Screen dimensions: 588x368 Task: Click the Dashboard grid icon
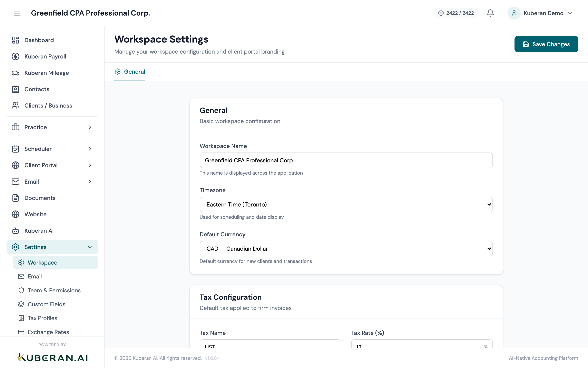[x=16, y=40]
